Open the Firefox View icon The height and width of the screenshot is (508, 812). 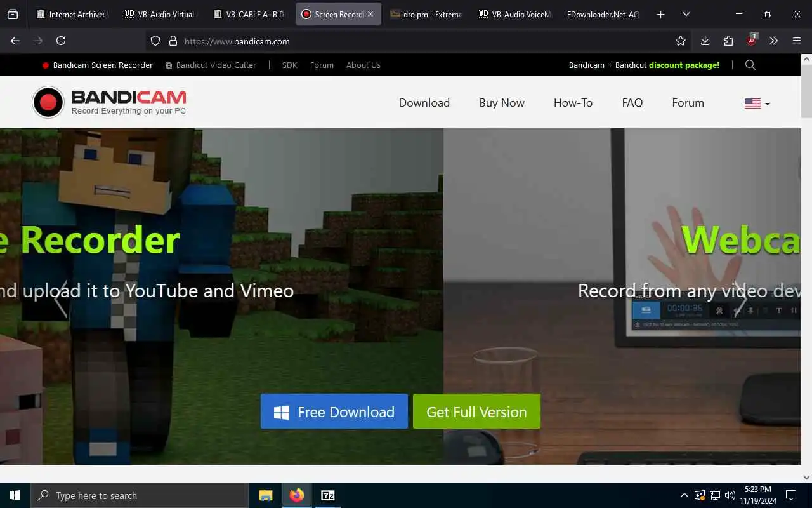13,14
